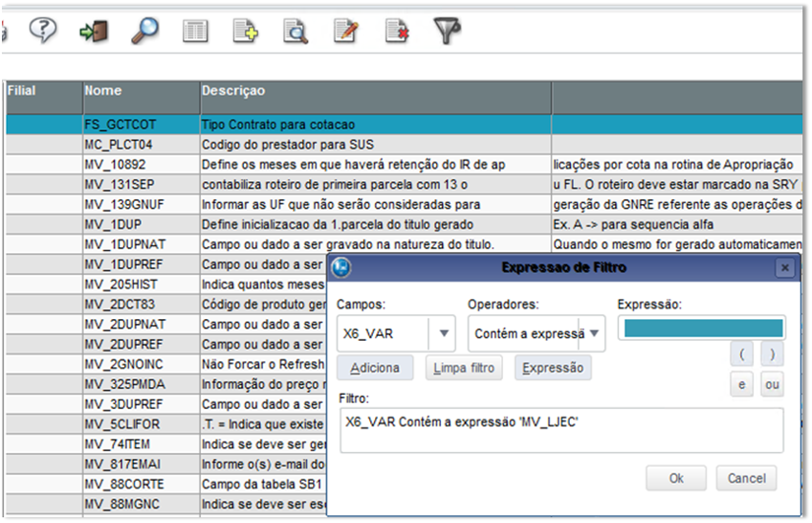
Task: Click the Limpa filtro button
Action: (x=466, y=368)
